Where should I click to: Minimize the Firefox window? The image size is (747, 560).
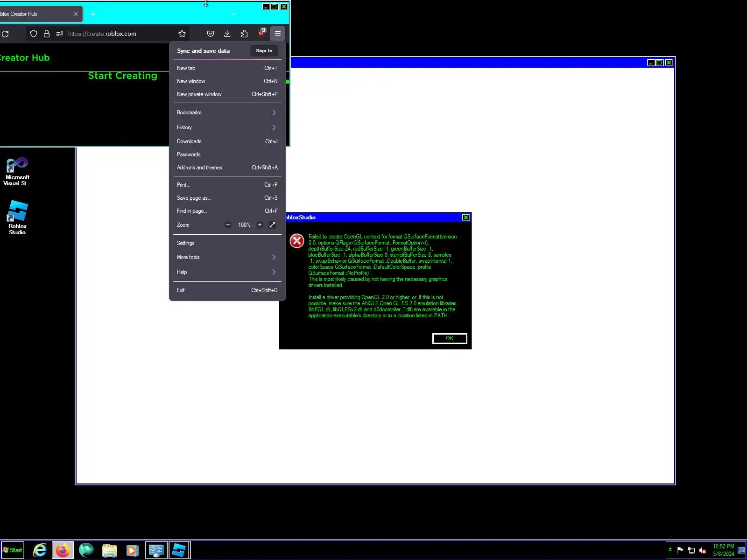pos(266,7)
